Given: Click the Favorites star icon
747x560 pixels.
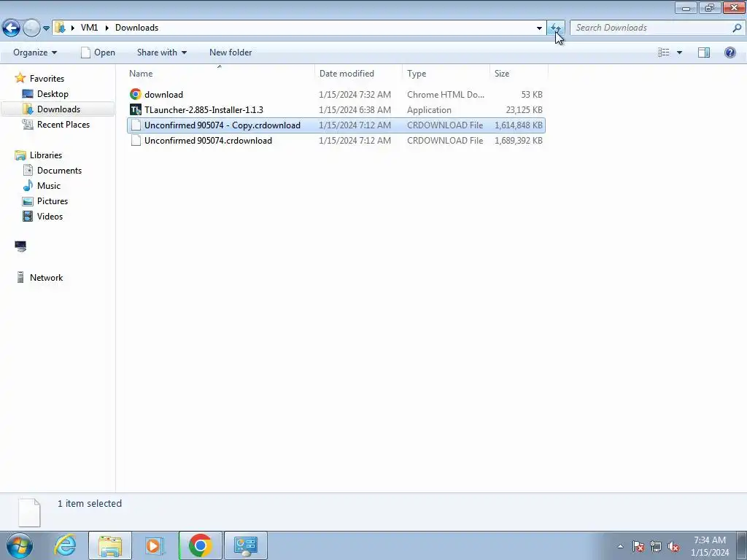Looking at the screenshot, I should tap(20, 78).
